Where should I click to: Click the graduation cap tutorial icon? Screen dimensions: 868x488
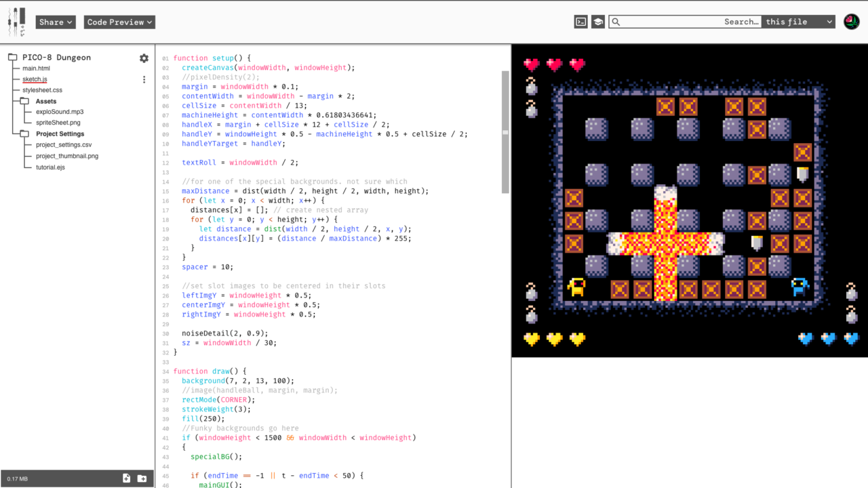pyautogui.click(x=598, y=22)
